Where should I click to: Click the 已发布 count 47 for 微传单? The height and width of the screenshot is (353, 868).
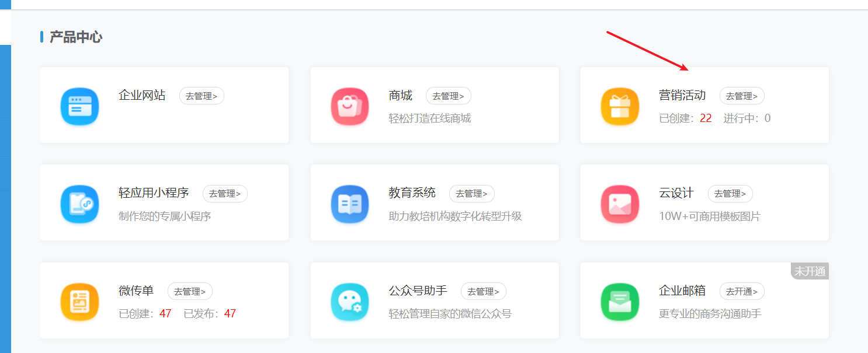229,313
